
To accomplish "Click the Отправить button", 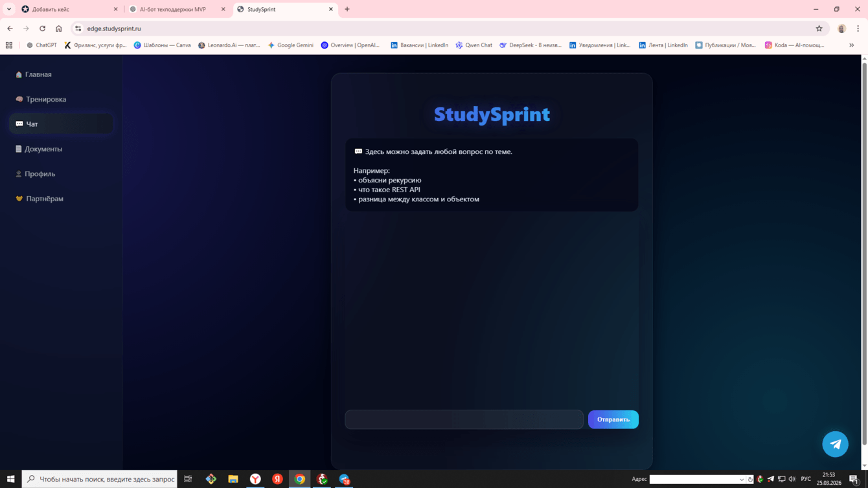I will (613, 419).
